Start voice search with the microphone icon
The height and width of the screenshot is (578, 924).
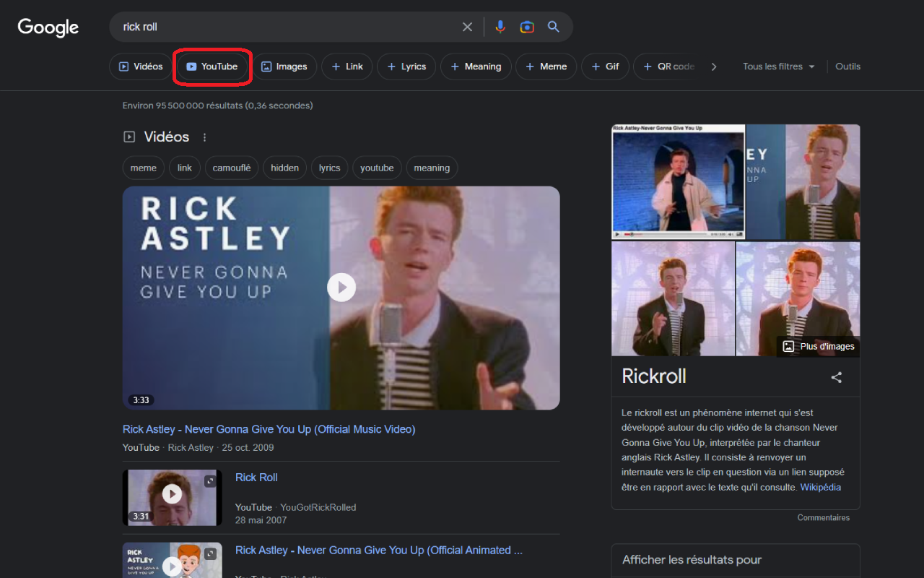(500, 27)
